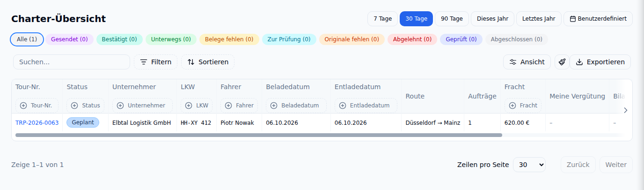644x190 pixels.
Task: Select the 90 Tage range
Action: click(452, 19)
